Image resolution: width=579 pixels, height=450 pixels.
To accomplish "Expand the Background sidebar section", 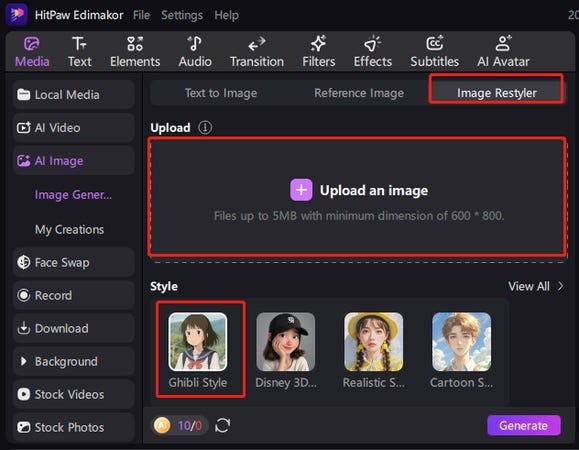I will (x=73, y=361).
